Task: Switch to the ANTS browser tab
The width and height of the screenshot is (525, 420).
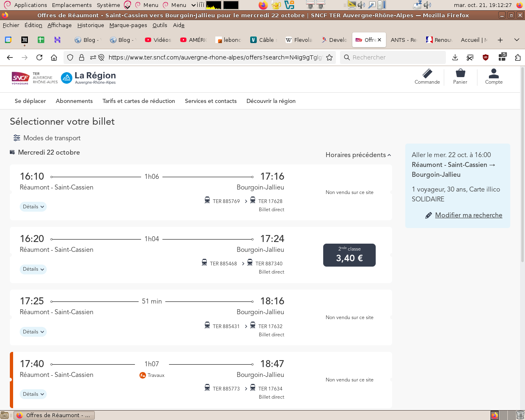Action: (403, 40)
